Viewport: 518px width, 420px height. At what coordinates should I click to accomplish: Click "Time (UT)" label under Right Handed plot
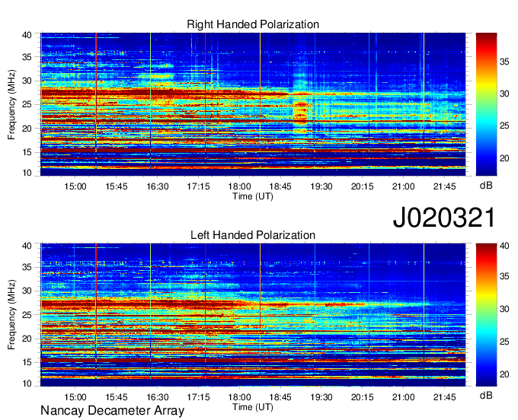pyautogui.click(x=253, y=196)
